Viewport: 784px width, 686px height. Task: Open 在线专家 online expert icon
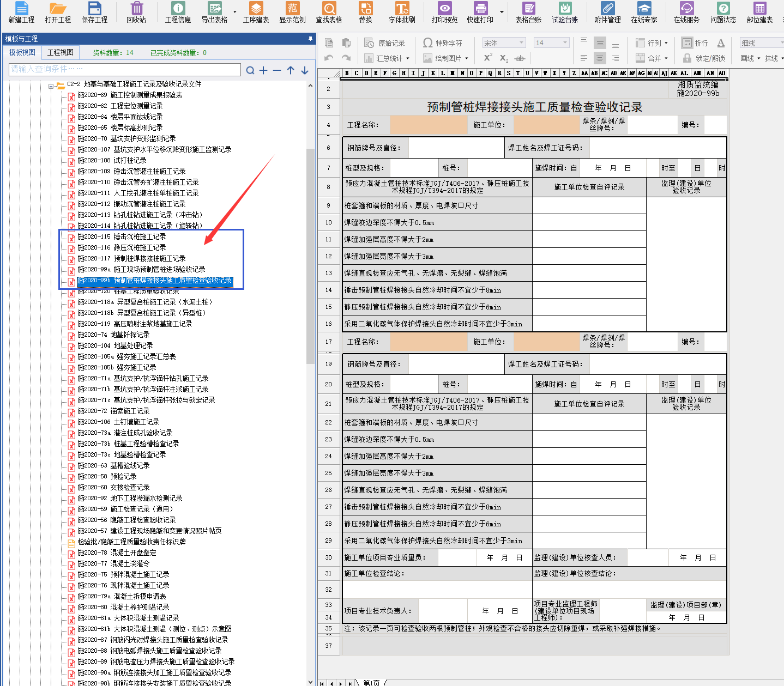click(644, 12)
